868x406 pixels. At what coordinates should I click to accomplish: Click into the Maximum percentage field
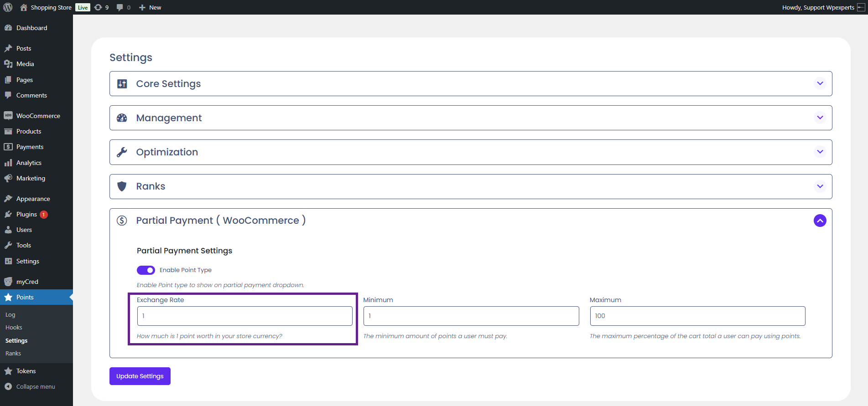(697, 316)
